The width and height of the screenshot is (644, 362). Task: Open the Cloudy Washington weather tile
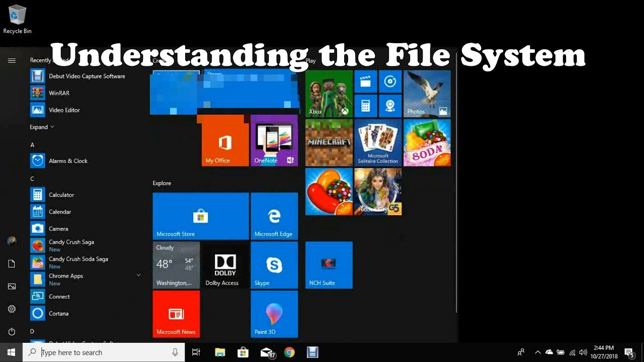176,265
